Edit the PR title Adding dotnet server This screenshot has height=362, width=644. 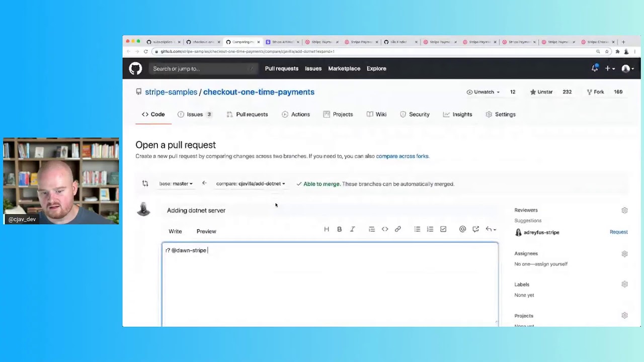click(330, 210)
